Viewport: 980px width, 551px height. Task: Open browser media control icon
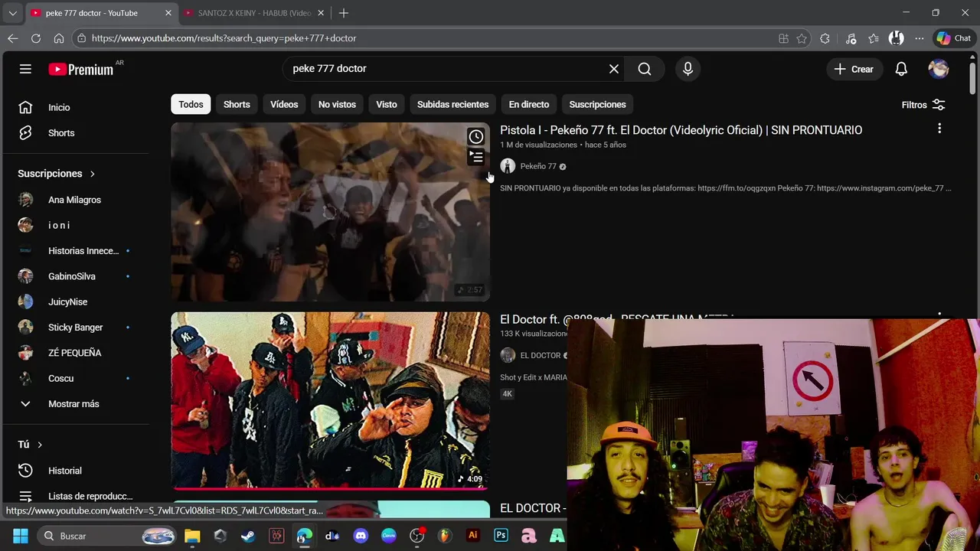click(x=851, y=38)
